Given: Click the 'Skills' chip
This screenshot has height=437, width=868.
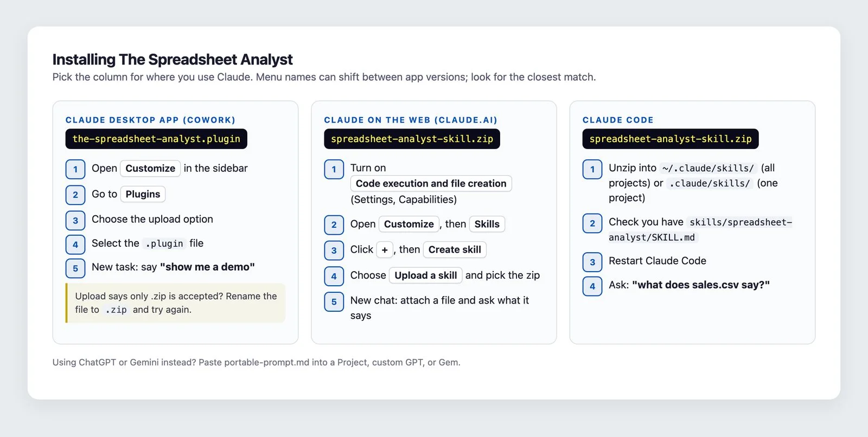Looking at the screenshot, I should click(487, 224).
